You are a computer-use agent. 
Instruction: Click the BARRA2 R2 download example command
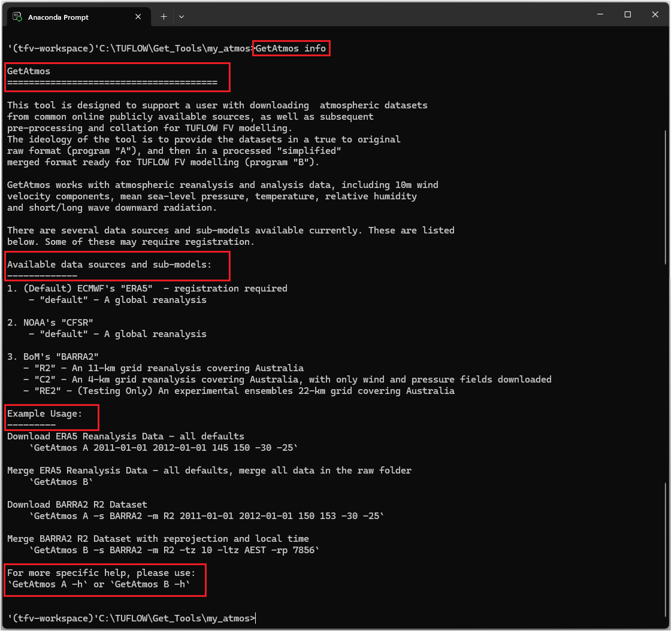[x=206, y=516]
